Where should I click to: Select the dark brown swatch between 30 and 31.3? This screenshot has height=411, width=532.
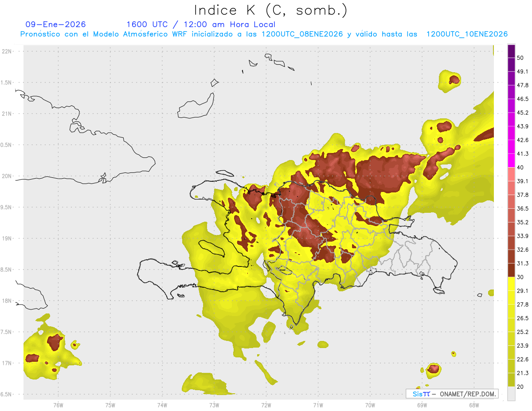click(x=511, y=270)
